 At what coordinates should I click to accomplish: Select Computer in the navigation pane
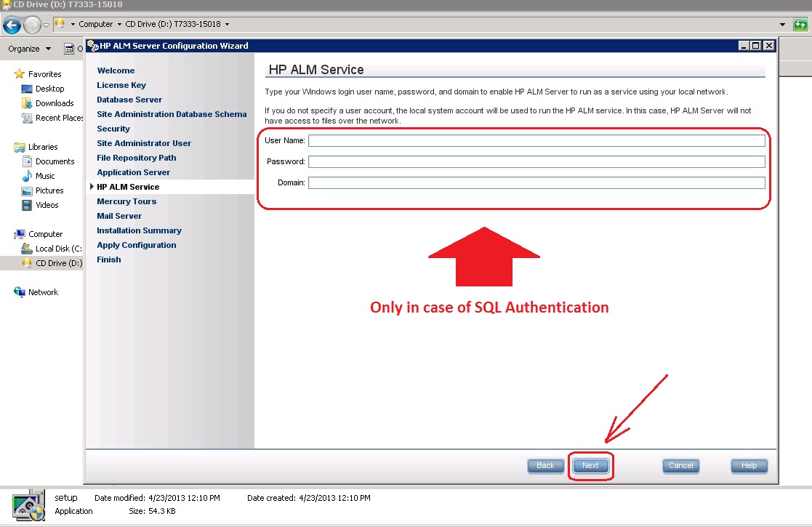(45, 234)
